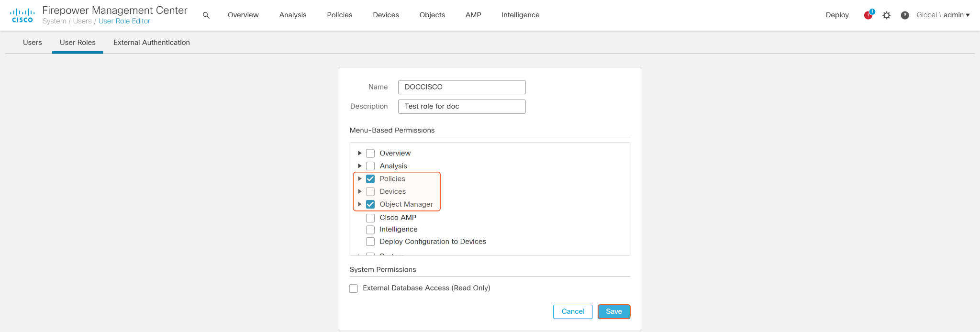Screen dimensions: 980x332
Task: Cancel editing the user role
Action: [x=573, y=311]
